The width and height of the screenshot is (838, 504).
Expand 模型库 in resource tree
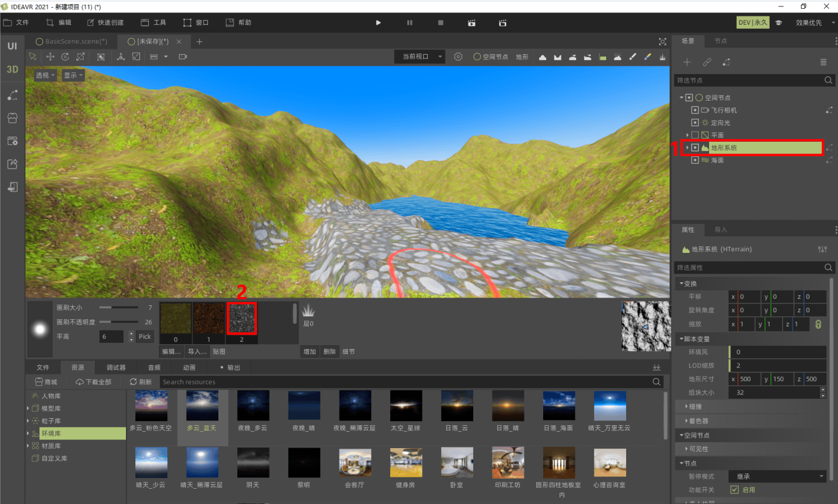point(28,408)
